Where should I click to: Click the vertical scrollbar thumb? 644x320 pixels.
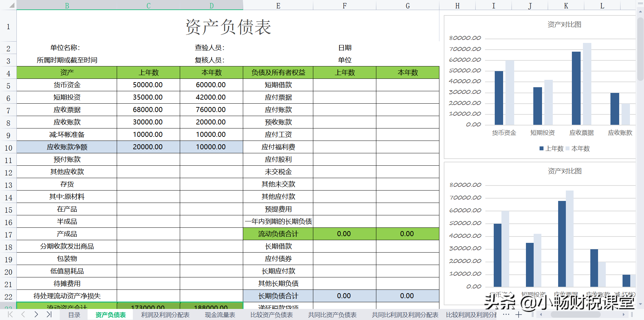pyautogui.click(x=640, y=49)
